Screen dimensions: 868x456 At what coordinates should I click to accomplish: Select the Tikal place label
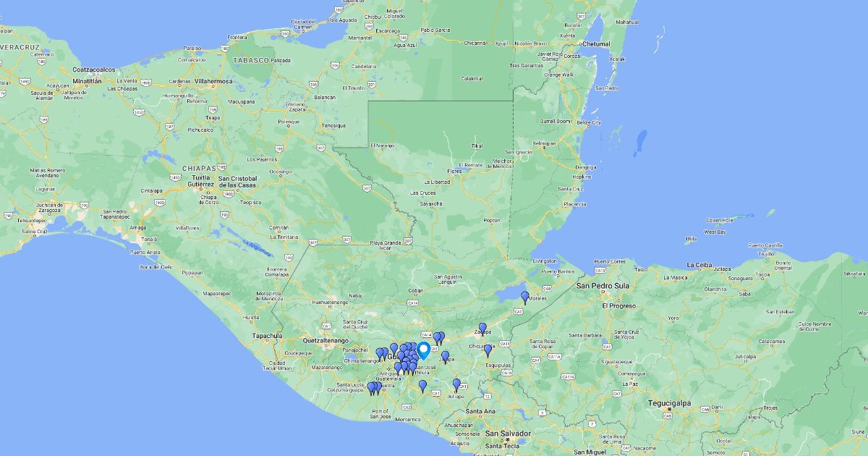click(475, 146)
